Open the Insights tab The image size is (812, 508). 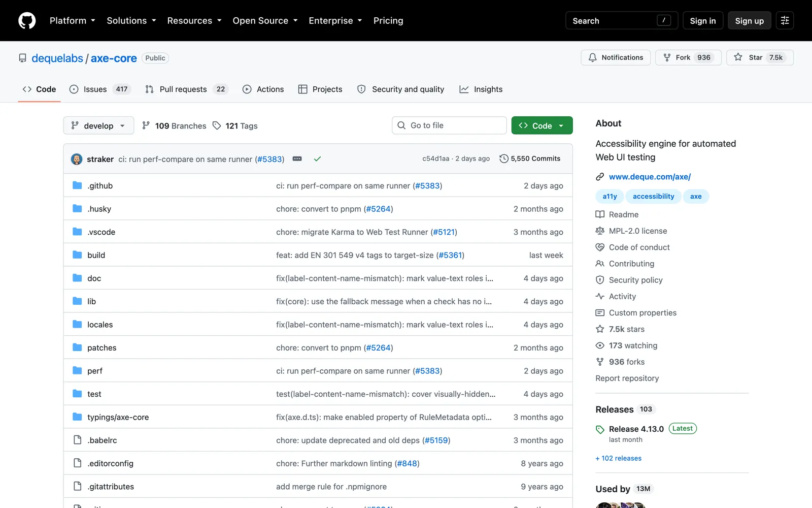point(481,89)
